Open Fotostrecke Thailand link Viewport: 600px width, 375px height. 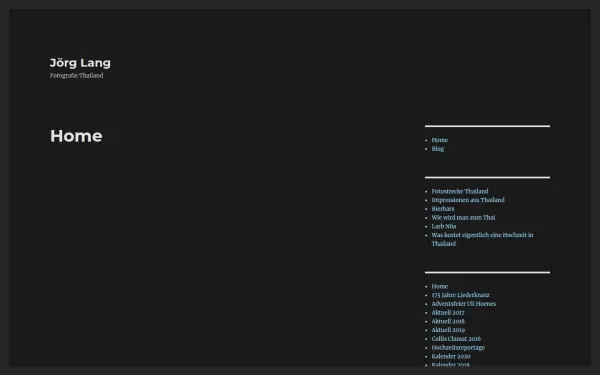[460, 191]
